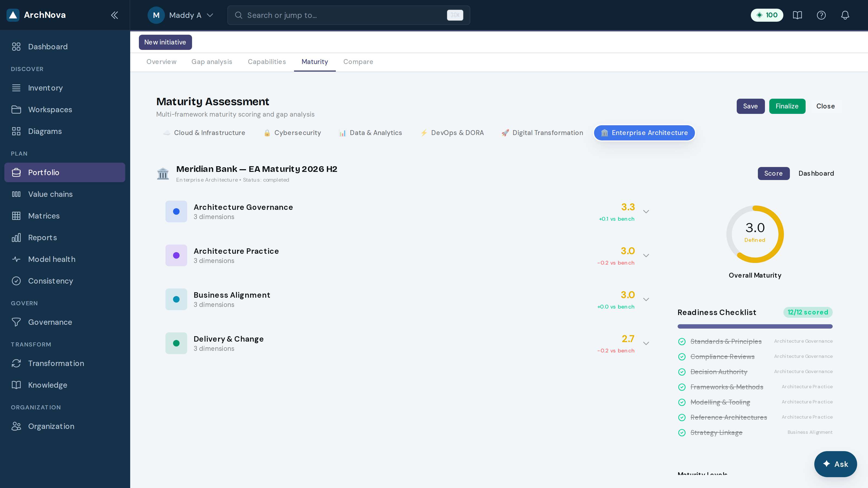Toggle Decision Authority checklist check
This screenshot has height=488, width=868.
[682, 372]
